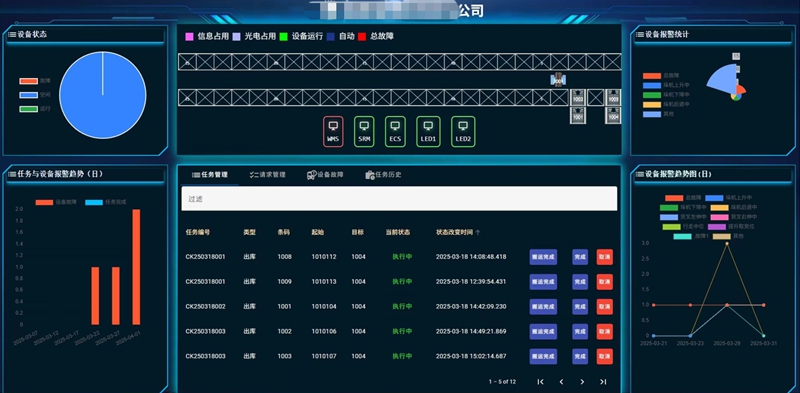
Task: Click 取消 for barcode 1002 task
Action: tap(605, 332)
